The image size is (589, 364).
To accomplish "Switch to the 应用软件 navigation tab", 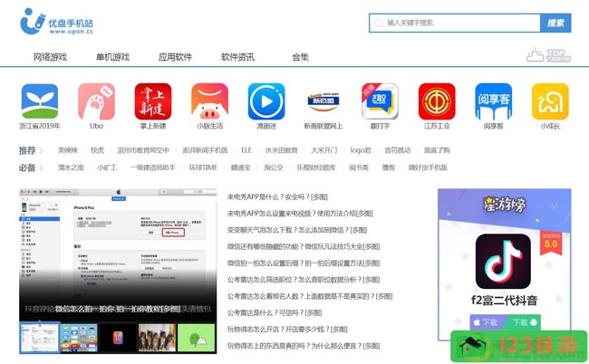I will point(175,57).
